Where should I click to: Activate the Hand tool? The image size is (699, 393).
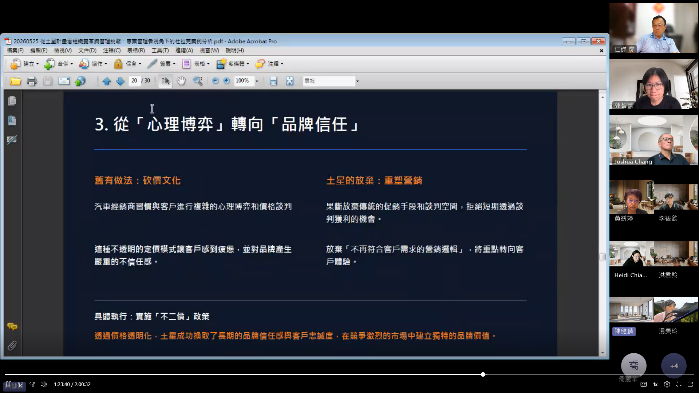tap(181, 81)
